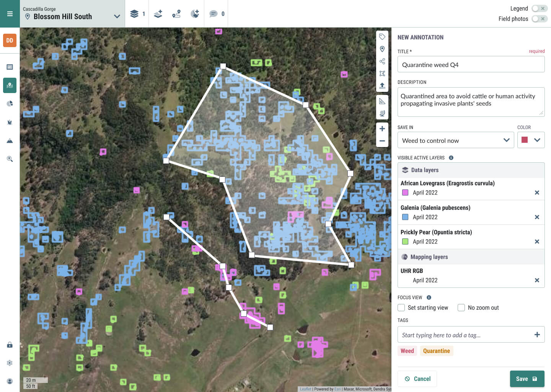Remove the Galenia April 2022 layer

point(537,217)
